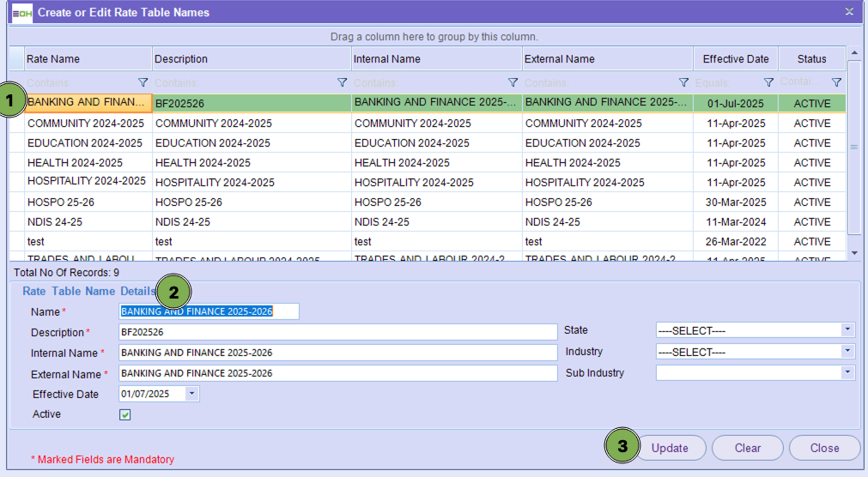Sort by Effective Date column header
Screen dimensions: 868x477
[735, 59]
